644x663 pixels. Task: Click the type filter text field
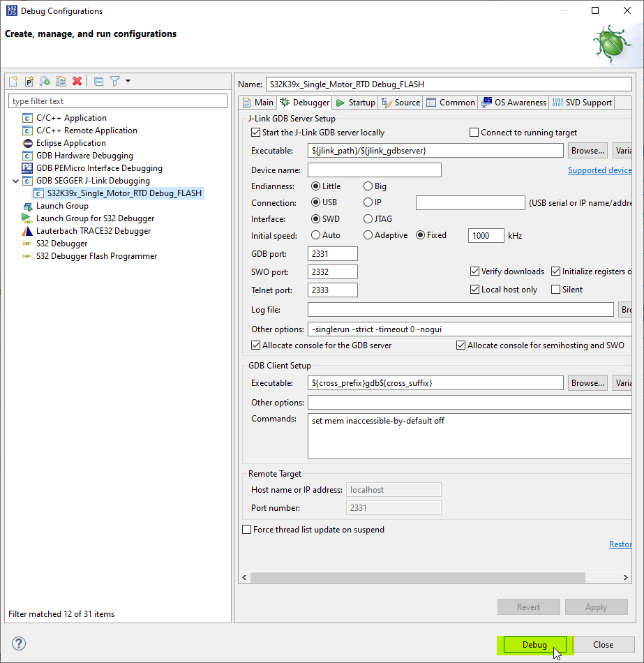(117, 101)
